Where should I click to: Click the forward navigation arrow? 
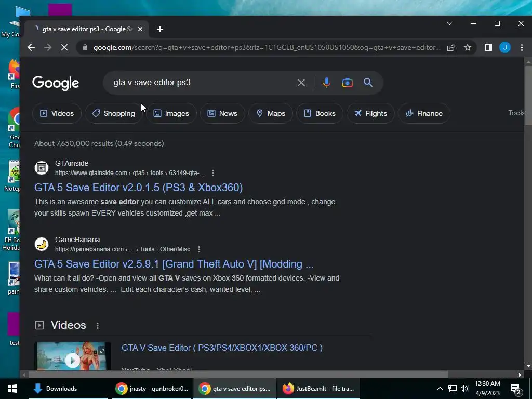pyautogui.click(x=48, y=47)
